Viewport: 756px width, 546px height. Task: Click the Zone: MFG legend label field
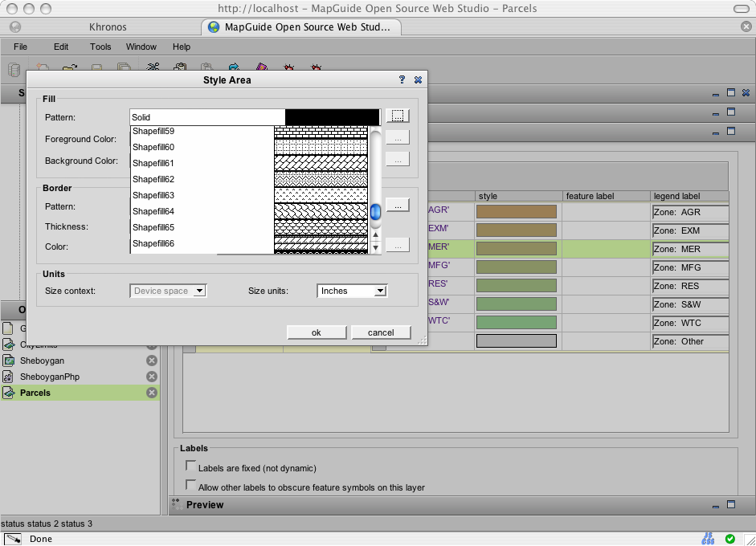689,267
